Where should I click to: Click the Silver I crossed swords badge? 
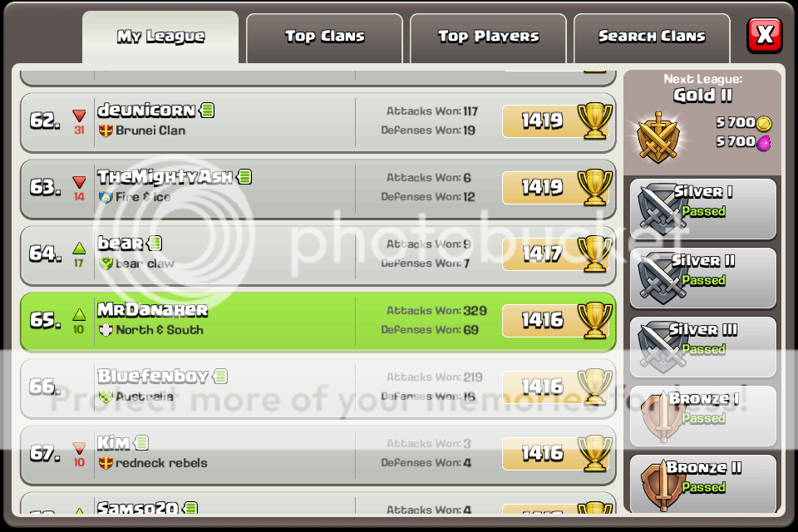pyautogui.click(x=659, y=209)
